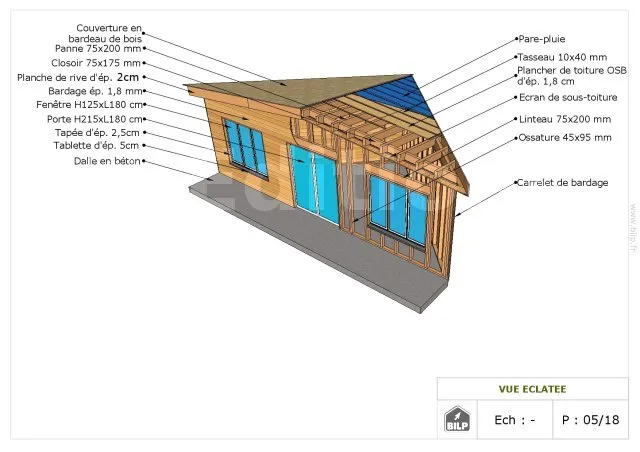Viewport: 640px width, 452px height.
Task: Select the page number 'P : 05/18'
Action: (x=590, y=420)
